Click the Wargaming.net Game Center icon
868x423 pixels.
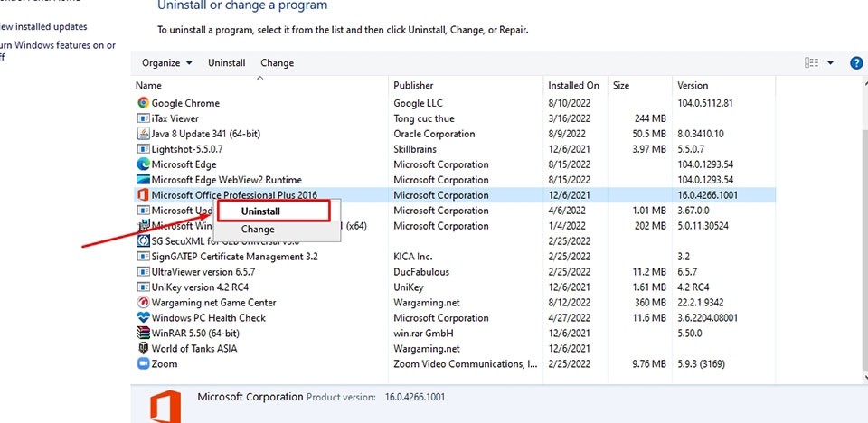[x=143, y=303]
